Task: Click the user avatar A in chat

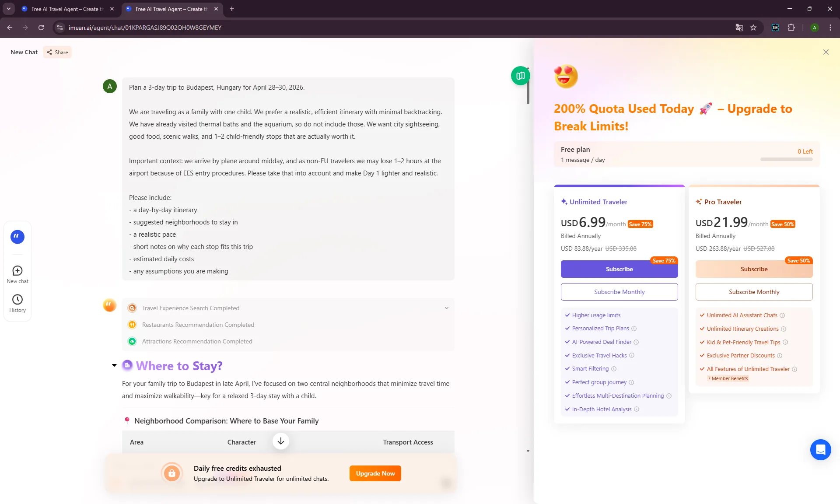Action: [109, 87]
